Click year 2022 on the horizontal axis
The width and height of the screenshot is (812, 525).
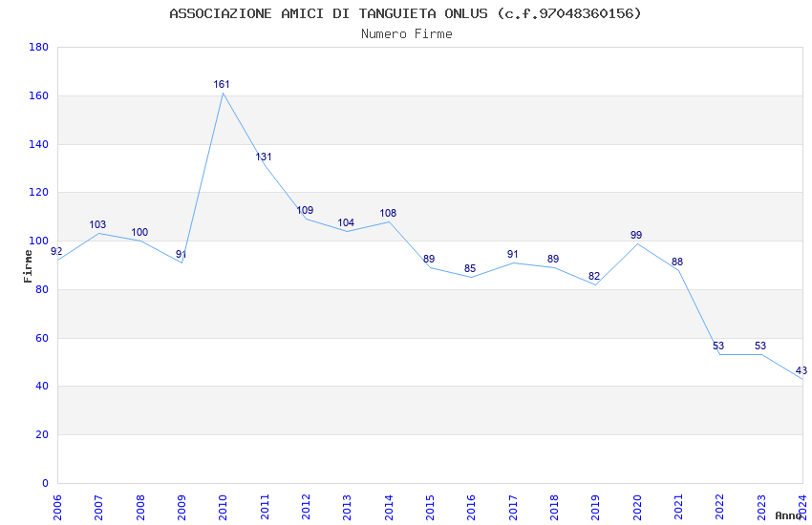click(720, 508)
